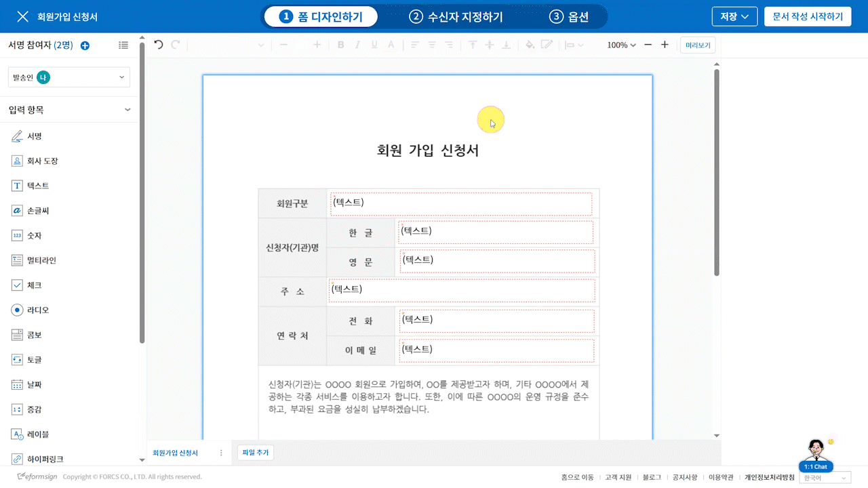Increase font size with plus icon

[x=317, y=45]
